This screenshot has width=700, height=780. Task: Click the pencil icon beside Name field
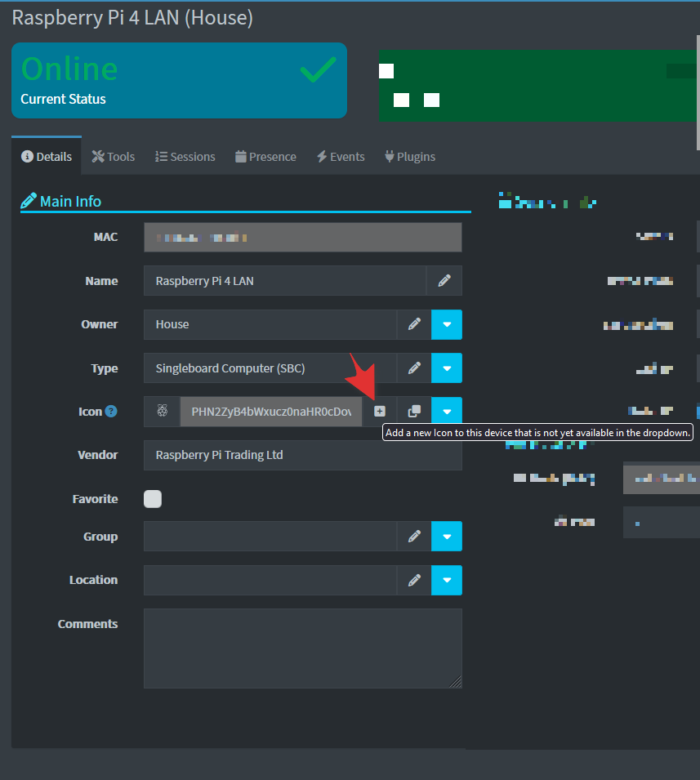point(444,280)
